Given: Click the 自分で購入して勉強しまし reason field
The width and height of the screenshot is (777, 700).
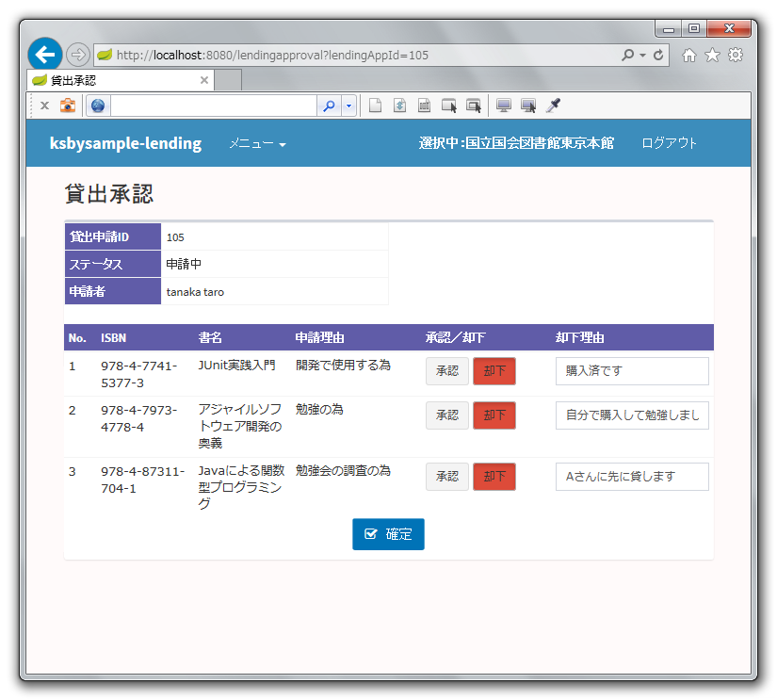Looking at the screenshot, I should [632, 415].
